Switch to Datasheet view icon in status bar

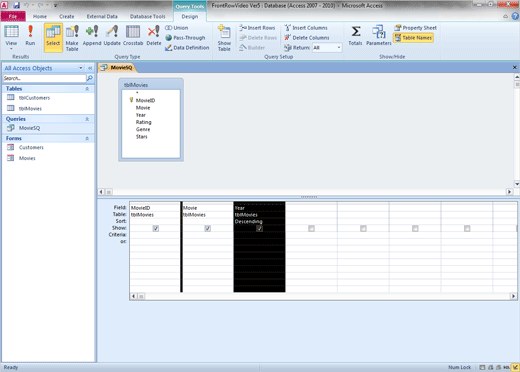pyautogui.click(x=482, y=367)
